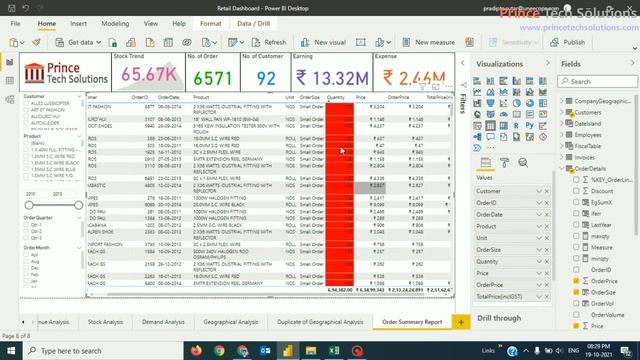
Task: Select the Q&A visualization icon
Action: click(490, 137)
